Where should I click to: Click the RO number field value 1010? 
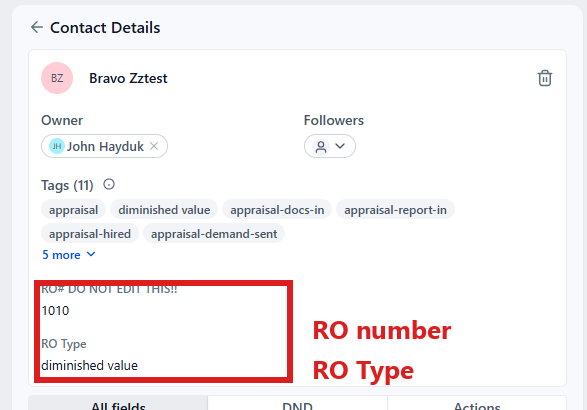[x=55, y=310]
